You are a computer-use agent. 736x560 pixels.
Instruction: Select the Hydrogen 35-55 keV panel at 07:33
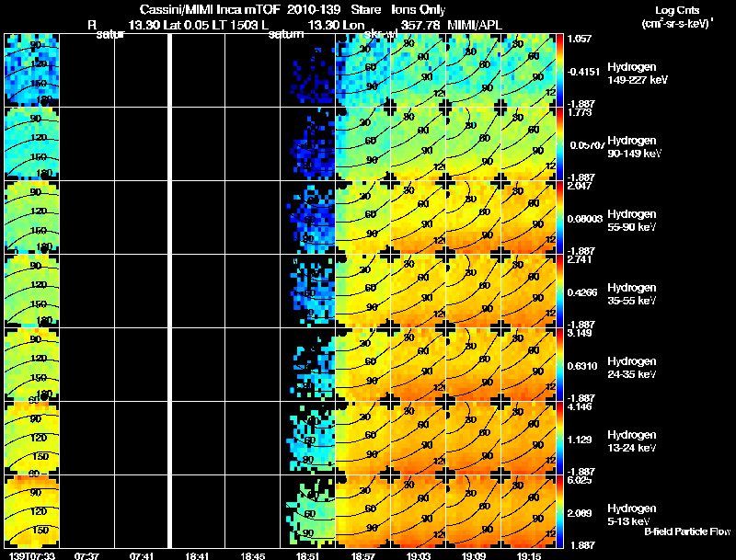click(x=32, y=291)
